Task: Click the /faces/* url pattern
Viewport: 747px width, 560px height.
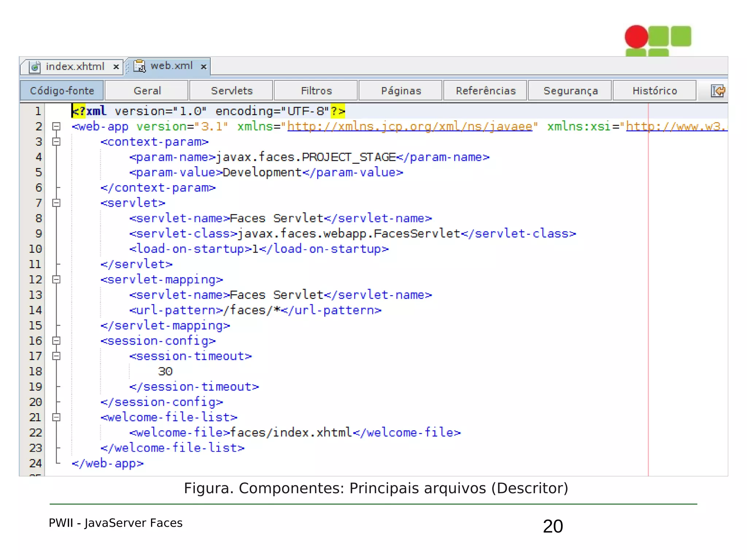Action: (251, 310)
